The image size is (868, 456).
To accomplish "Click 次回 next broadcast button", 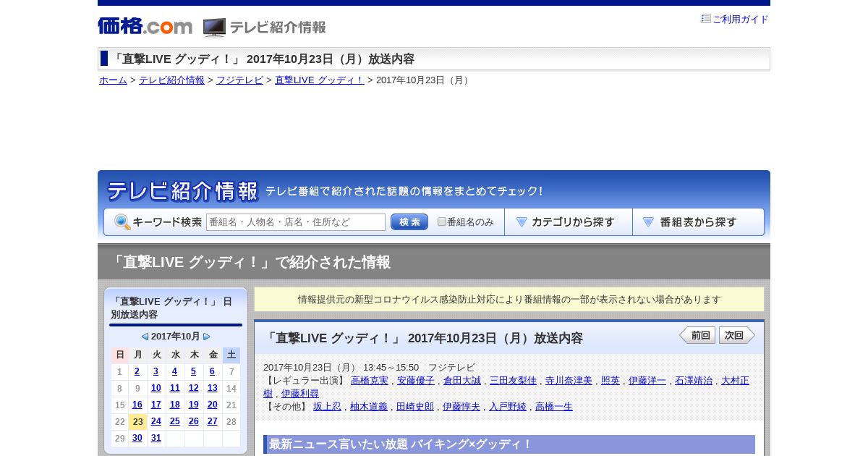I will click(737, 335).
